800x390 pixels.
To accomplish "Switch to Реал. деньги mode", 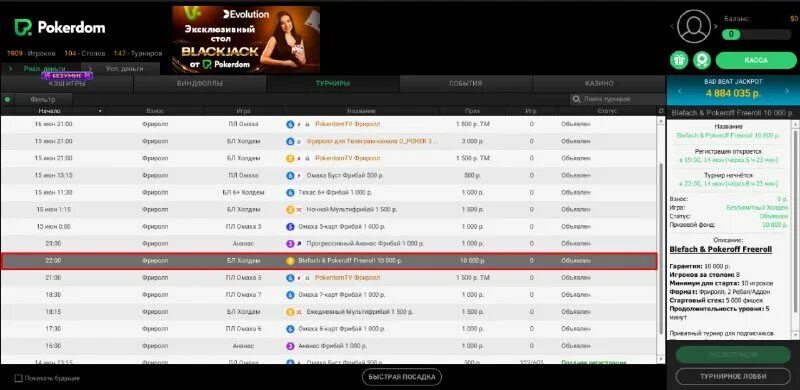I will coord(41,68).
